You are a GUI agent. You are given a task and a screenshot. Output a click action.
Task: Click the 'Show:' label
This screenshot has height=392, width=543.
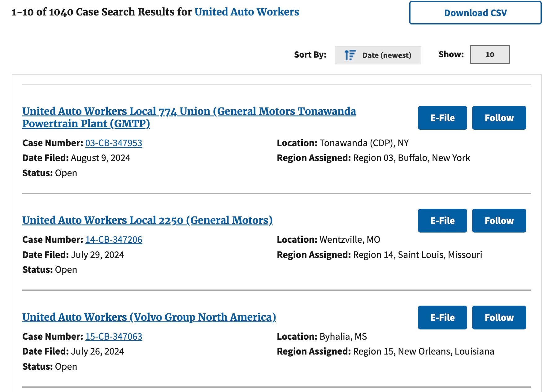451,54
